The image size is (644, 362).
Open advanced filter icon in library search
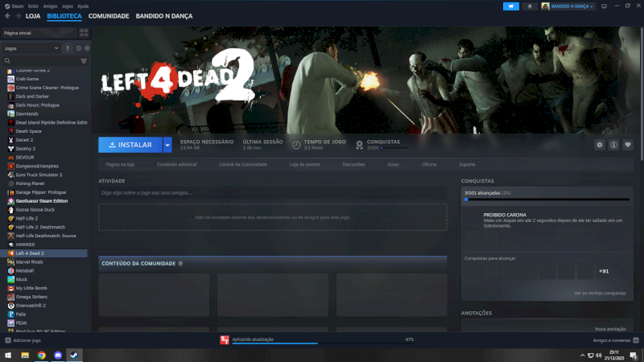84,60
